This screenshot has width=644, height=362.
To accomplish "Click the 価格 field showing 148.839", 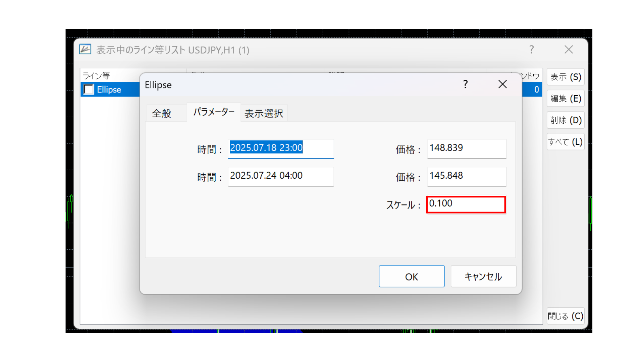I will click(466, 148).
